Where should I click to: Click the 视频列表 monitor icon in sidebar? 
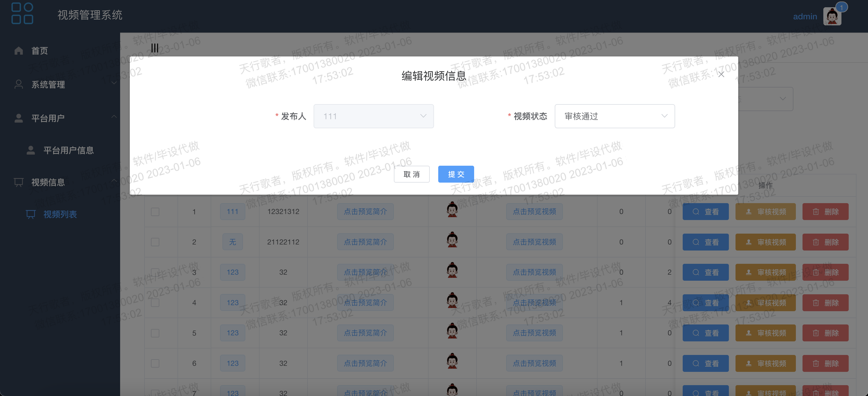pyautogui.click(x=31, y=214)
